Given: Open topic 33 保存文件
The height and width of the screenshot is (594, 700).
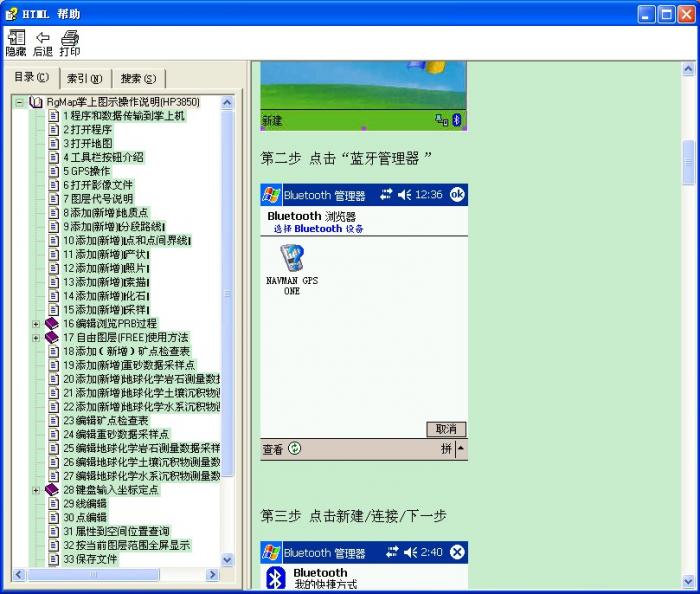Looking at the screenshot, I should (x=90, y=559).
